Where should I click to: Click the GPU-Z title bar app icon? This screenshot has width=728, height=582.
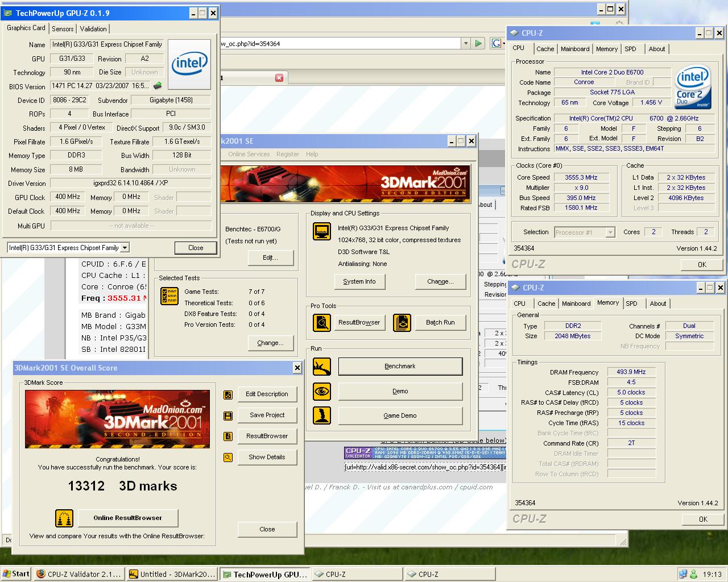pos(9,13)
